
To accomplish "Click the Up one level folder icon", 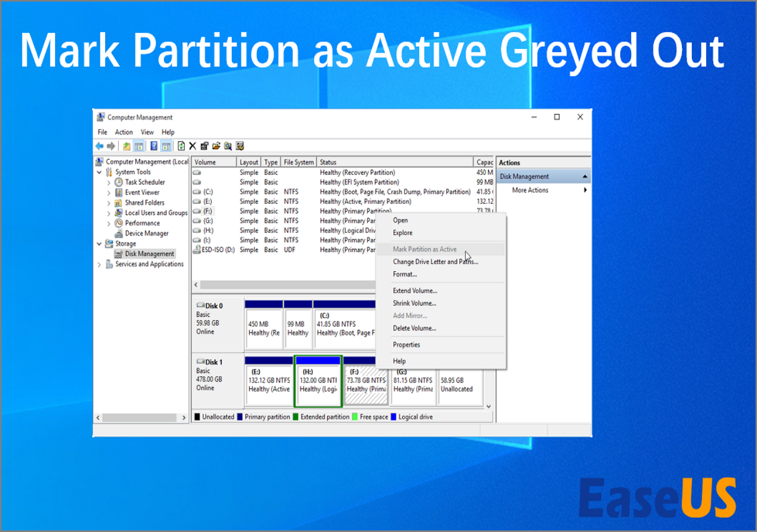I will (x=127, y=146).
